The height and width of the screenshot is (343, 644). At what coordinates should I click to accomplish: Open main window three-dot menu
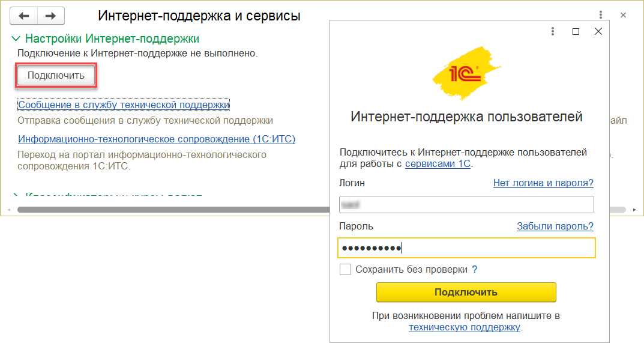(601, 15)
